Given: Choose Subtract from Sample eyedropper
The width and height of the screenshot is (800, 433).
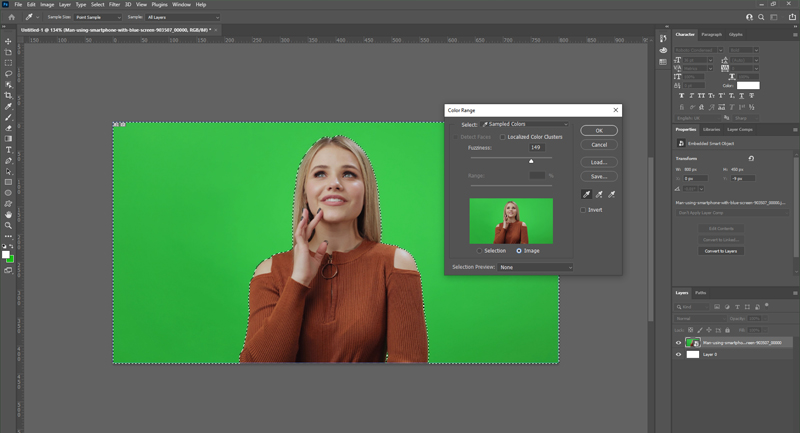Looking at the screenshot, I should click(x=611, y=194).
